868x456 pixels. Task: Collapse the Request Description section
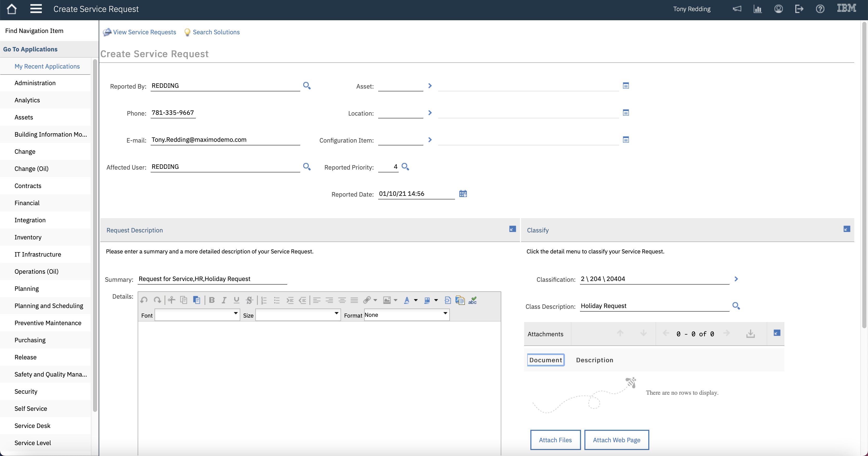[512, 229]
